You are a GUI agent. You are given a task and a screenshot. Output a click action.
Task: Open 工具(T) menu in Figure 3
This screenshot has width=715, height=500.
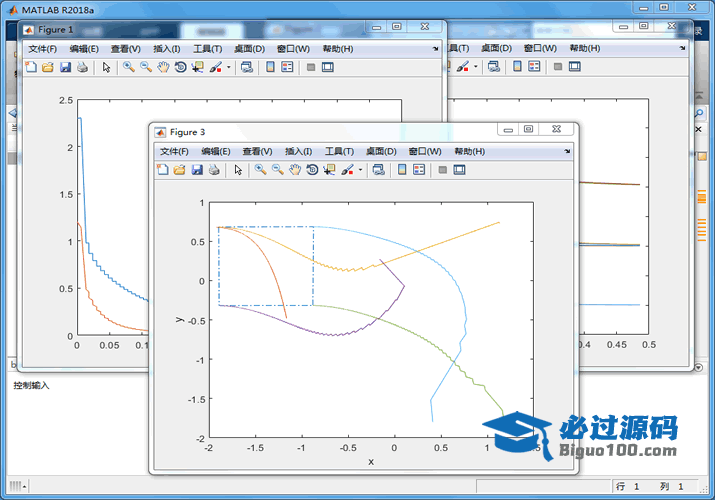click(339, 151)
